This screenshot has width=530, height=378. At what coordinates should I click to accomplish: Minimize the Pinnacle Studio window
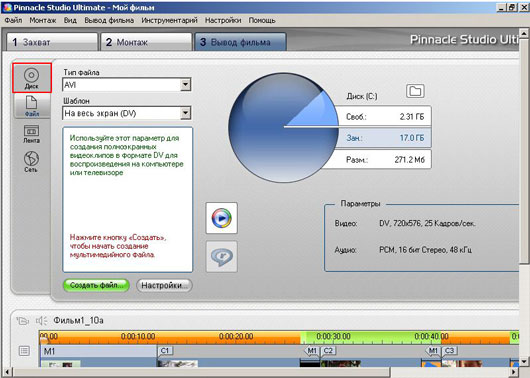click(502, 7)
